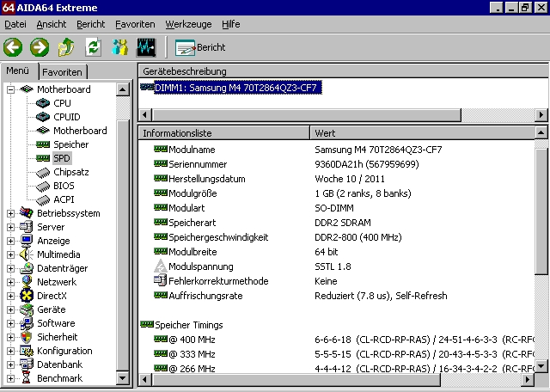Viewport: 550px width, 392px height.
Task: Click the Benchmark hourglass icon
Action: pos(27,378)
